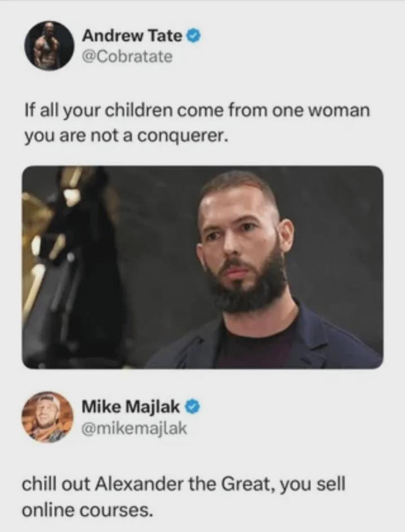Screen dimensions: 405x532
Task: Click the verified badge next to Mike Majlak
Action: coord(192,406)
